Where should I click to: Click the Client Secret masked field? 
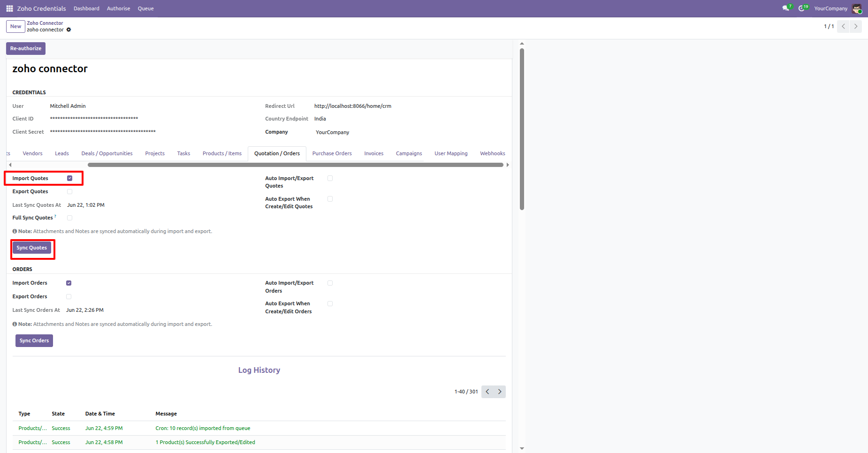(103, 132)
